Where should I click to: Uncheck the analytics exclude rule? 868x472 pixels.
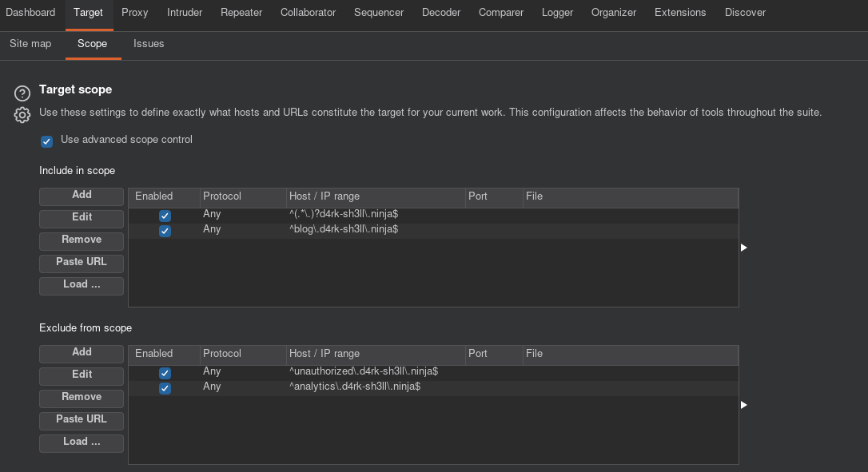[165, 388]
